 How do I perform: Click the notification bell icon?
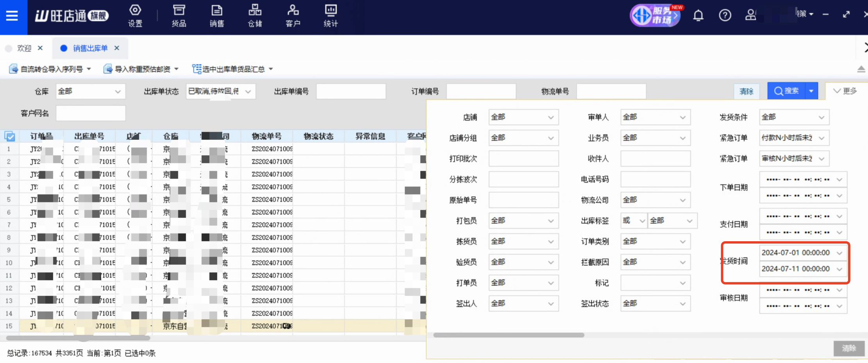click(x=698, y=16)
